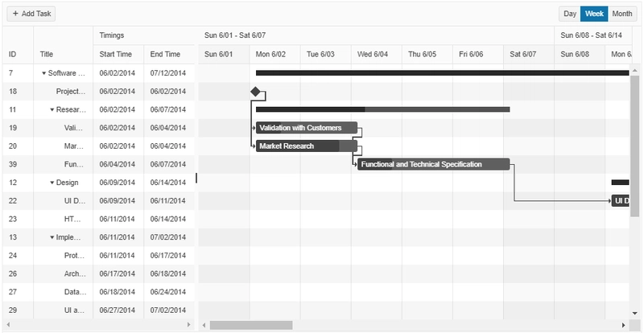Sort by the Start Time column header

118,54
